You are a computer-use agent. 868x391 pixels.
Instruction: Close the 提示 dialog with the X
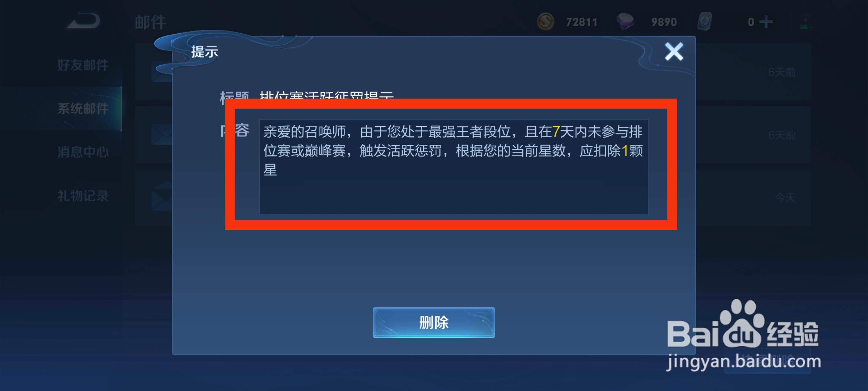coord(674,52)
